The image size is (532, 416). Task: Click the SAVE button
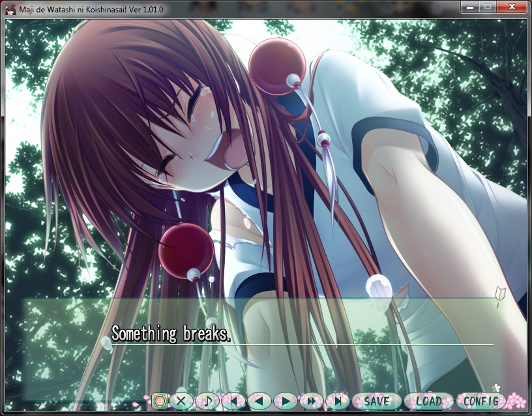[376, 402]
